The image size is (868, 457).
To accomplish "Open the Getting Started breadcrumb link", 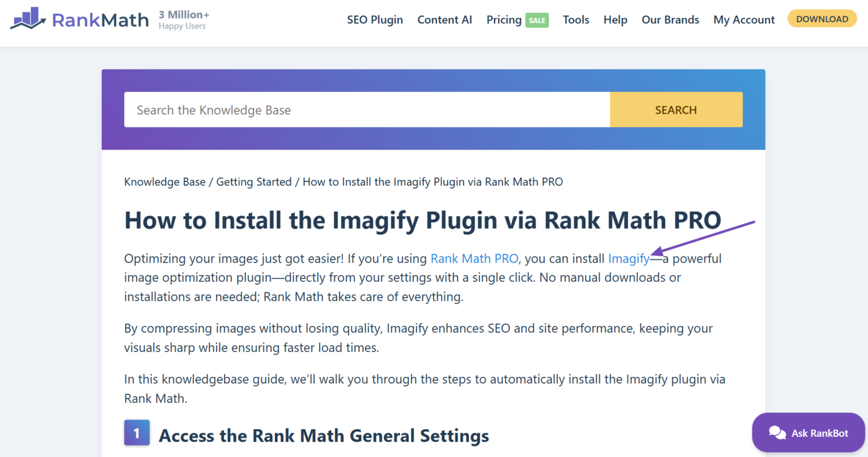I will point(254,182).
